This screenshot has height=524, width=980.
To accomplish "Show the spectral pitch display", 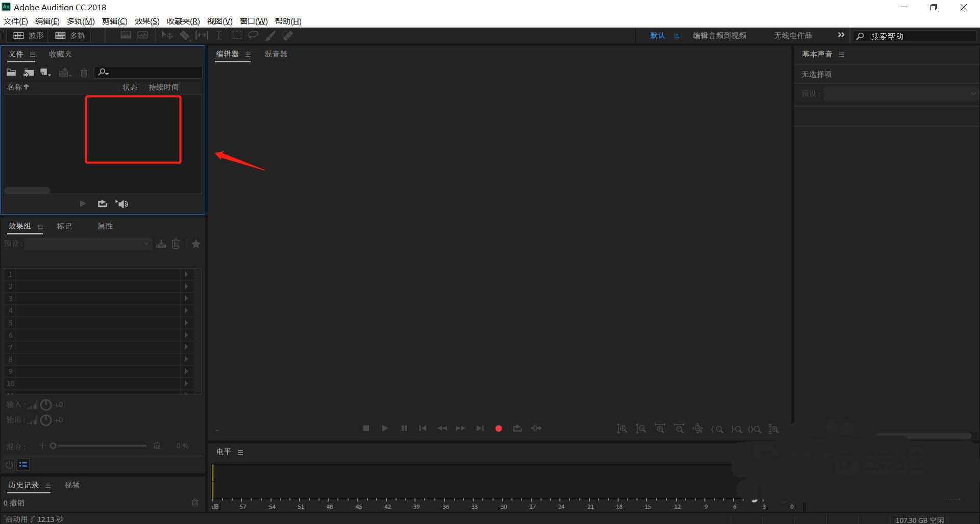I will tap(143, 35).
